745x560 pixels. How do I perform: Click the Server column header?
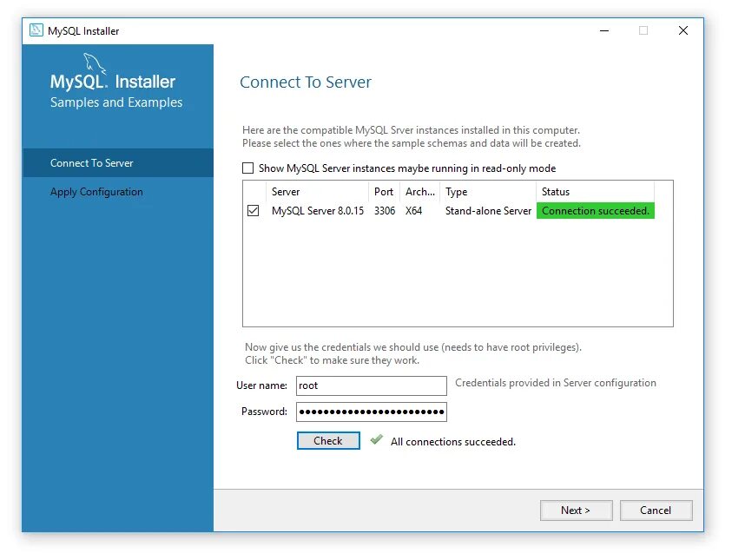click(317, 192)
